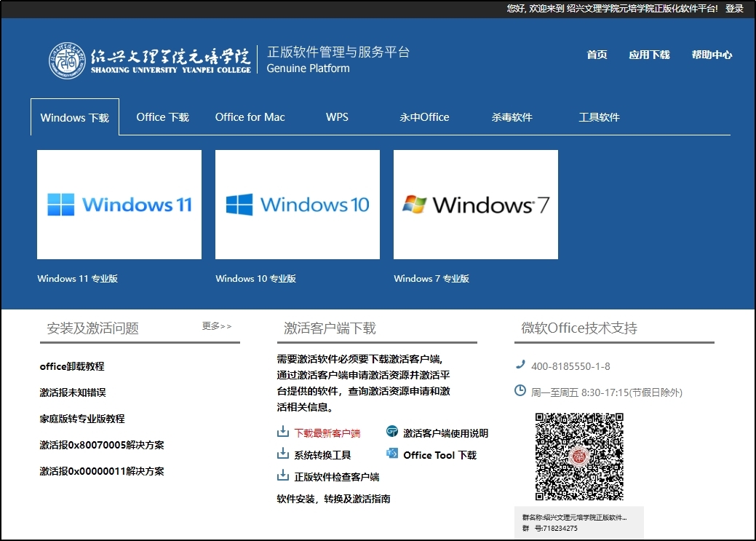Screen dimensions: 756x541
Task: Open 应用下载 in top navigation
Action: [649, 55]
